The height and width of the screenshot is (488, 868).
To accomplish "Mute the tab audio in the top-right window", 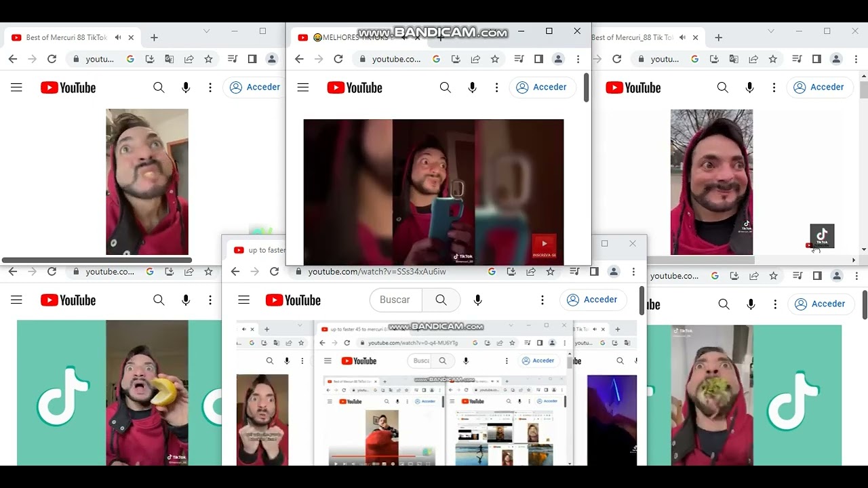I will point(682,38).
